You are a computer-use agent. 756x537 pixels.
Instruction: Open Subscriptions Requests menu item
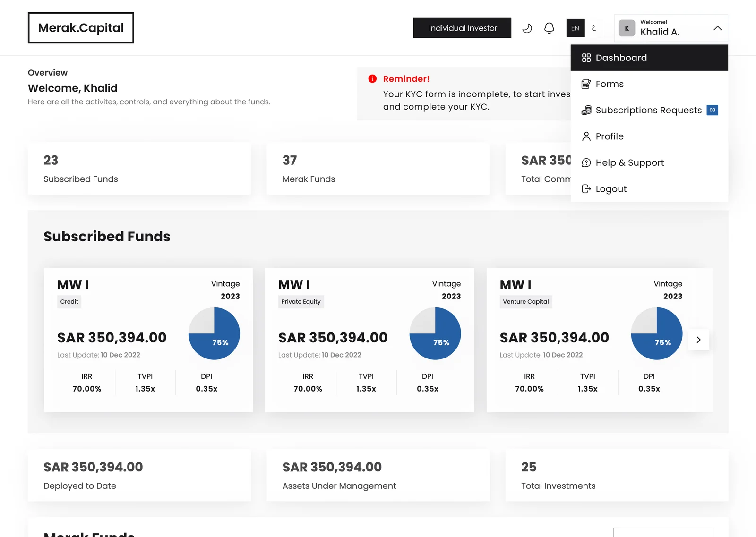click(x=649, y=110)
